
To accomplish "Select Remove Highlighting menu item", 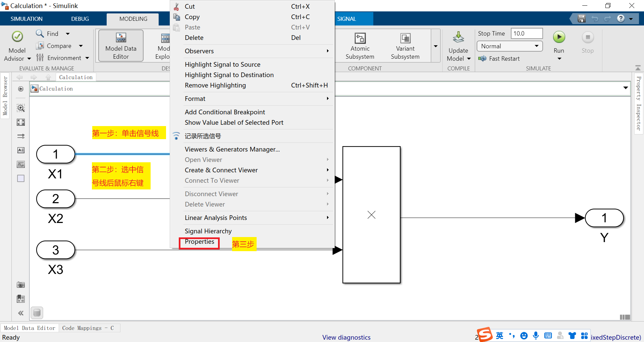I will pos(252,85).
